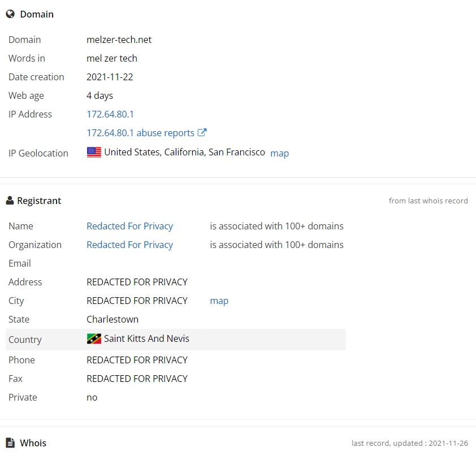The height and width of the screenshot is (452, 476).
Task: Select 'is associated with 100+ domains' in Name row
Action: point(276,226)
